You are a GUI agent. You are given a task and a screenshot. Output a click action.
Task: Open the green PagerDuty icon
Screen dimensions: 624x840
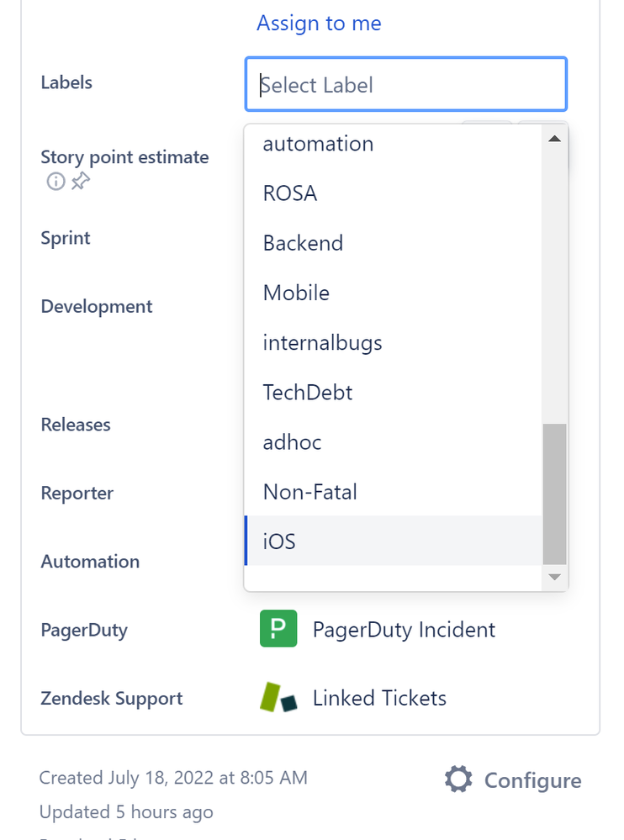click(x=278, y=628)
